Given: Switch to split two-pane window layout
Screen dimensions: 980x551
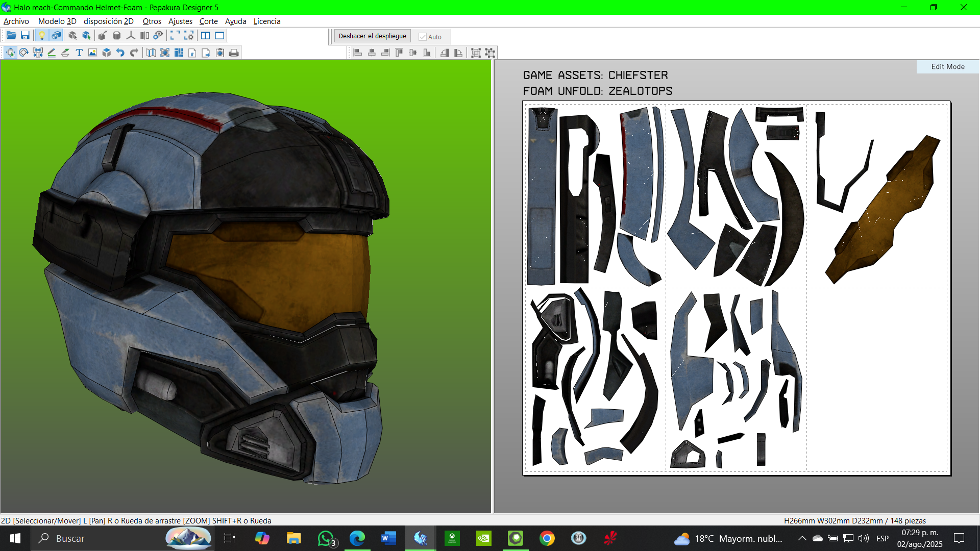Looking at the screenshot, I should (x=205, y=36).
